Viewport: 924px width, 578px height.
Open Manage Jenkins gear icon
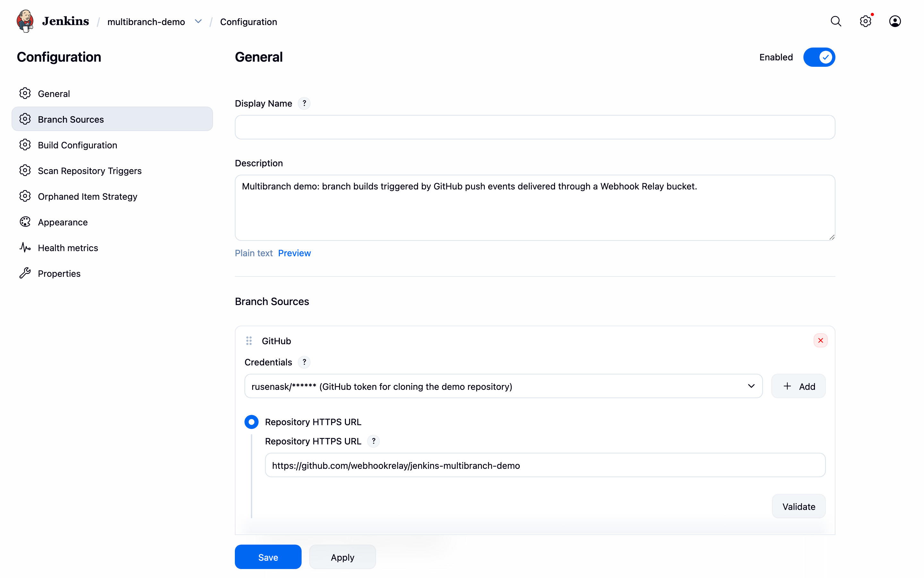866,22
